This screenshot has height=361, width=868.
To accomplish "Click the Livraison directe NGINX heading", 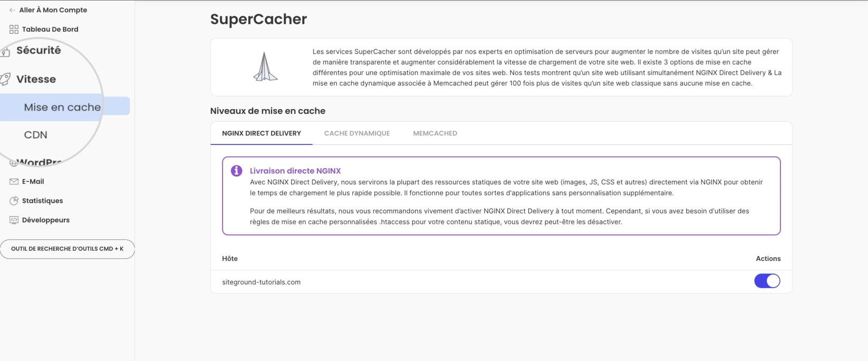I will click(295, 171).
